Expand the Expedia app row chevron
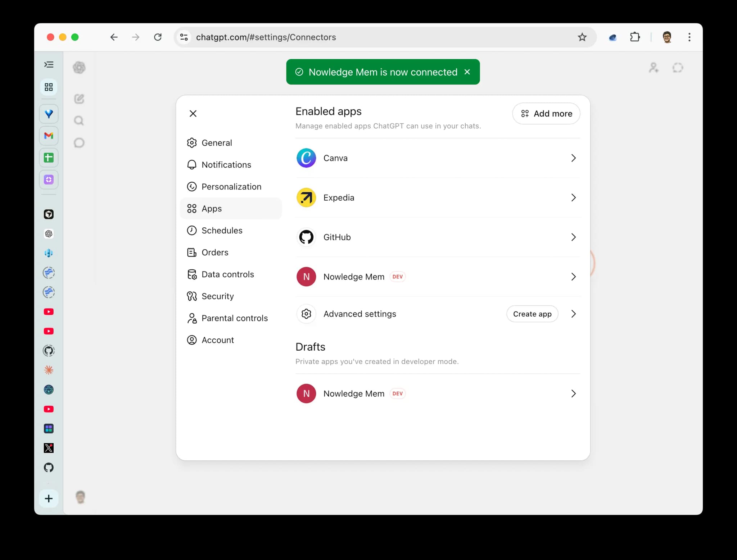The image size is (737, 560). pyautogui.click(x=573, y=197)
